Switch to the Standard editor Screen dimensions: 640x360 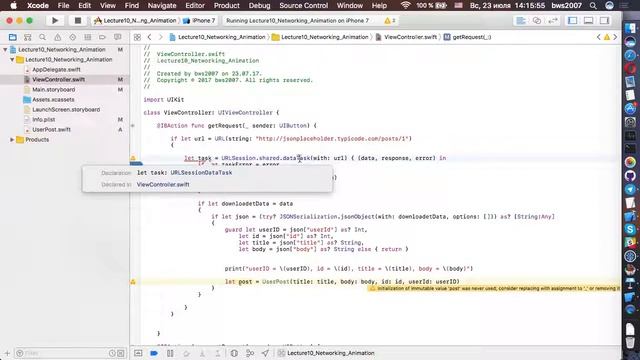(521, 20)
